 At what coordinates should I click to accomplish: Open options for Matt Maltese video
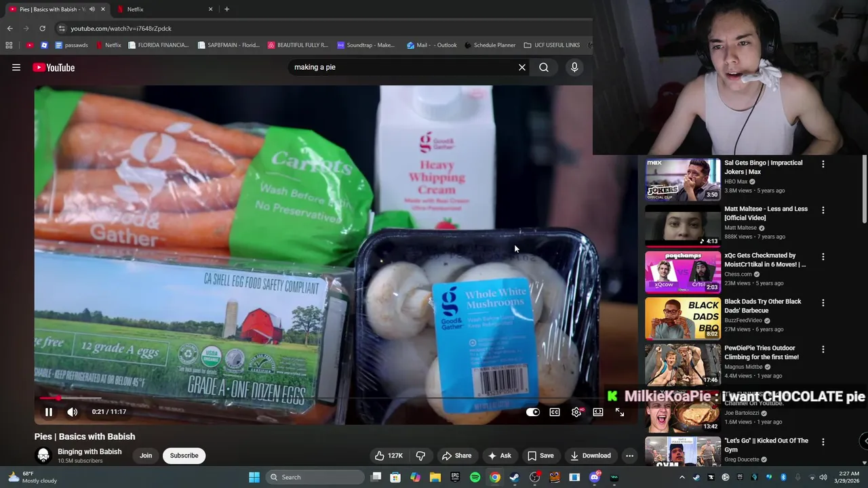[823, 210]
